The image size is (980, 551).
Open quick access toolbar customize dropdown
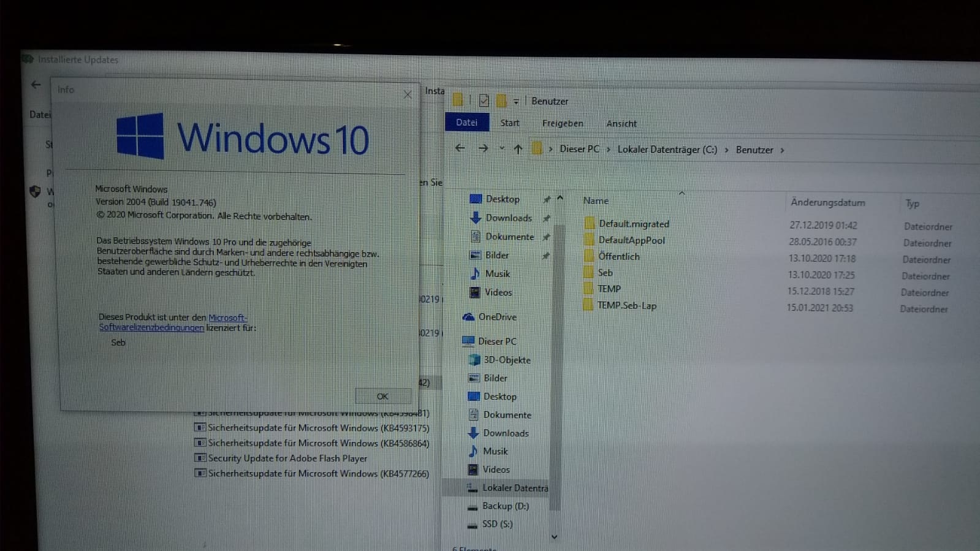point(516,101)
